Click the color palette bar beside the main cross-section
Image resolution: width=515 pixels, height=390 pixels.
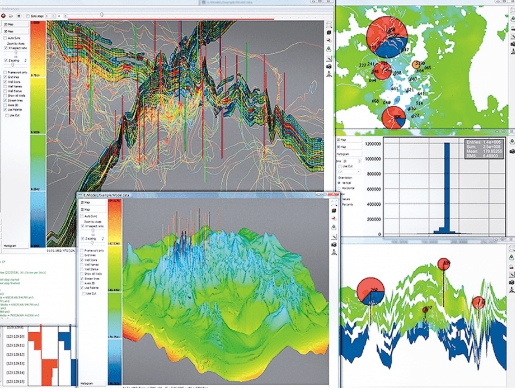38,134
